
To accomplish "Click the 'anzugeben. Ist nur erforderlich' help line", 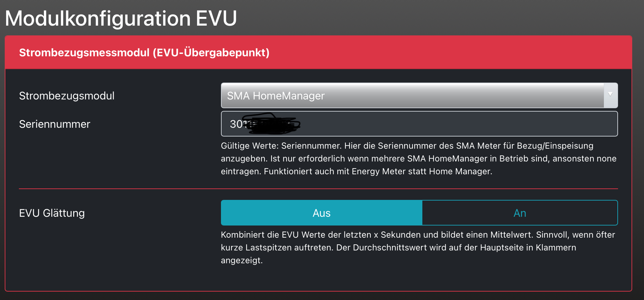I will point(418,158).
